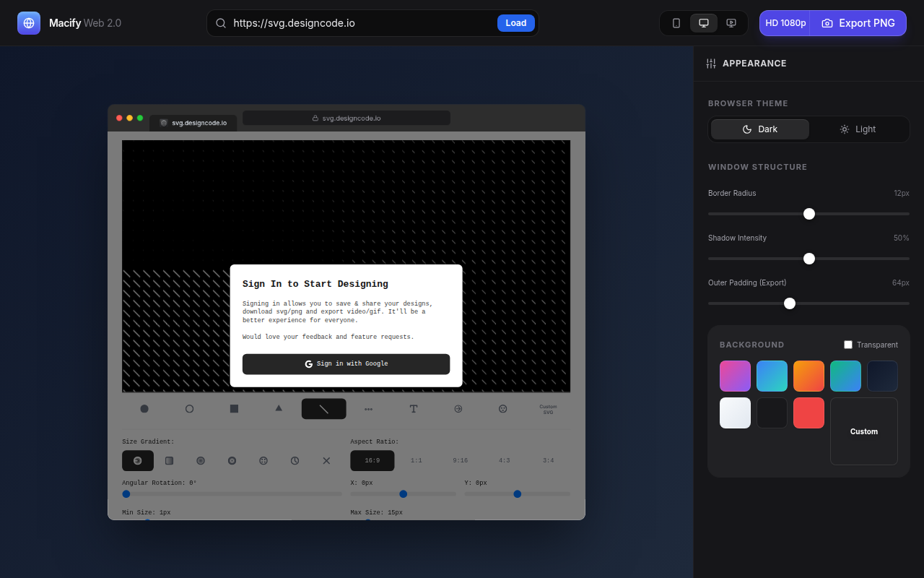Click the triangle shape icon

(x=279, y=409)
